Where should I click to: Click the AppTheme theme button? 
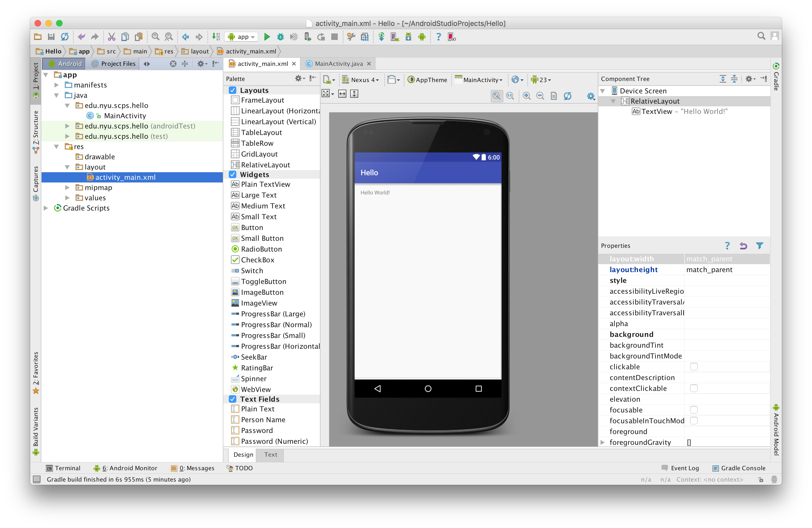(x=427, y=80)
